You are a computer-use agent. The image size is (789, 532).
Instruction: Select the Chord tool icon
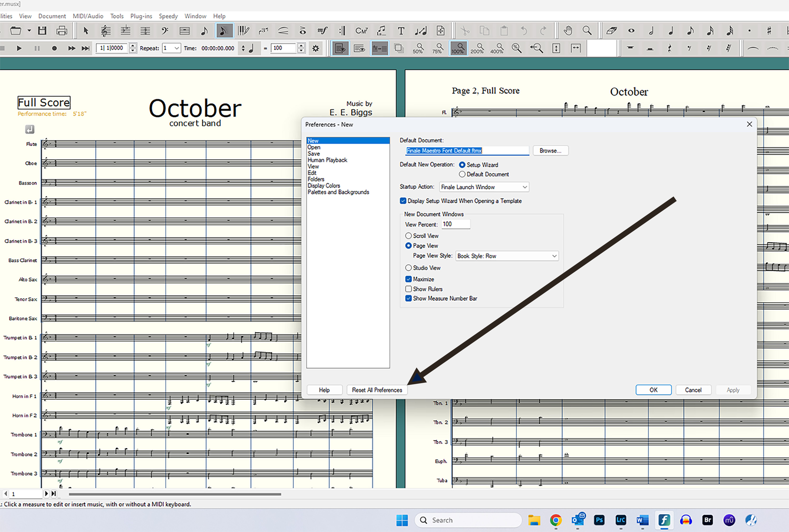[361, 31]
